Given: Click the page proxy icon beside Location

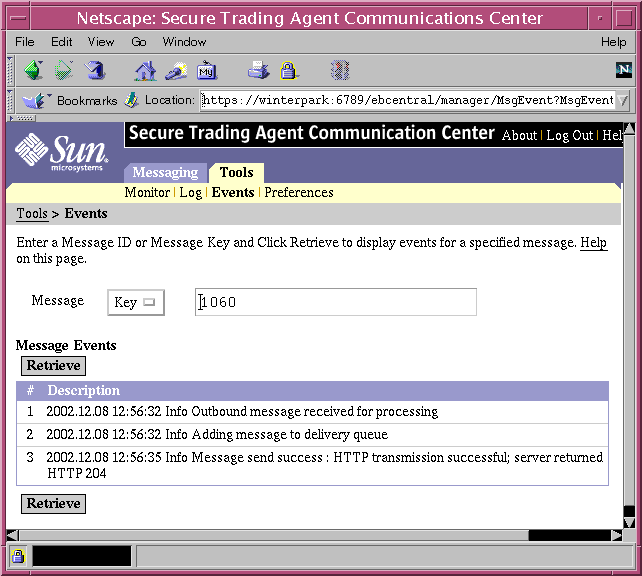Looking at the screenshot, I should point(132,100).
